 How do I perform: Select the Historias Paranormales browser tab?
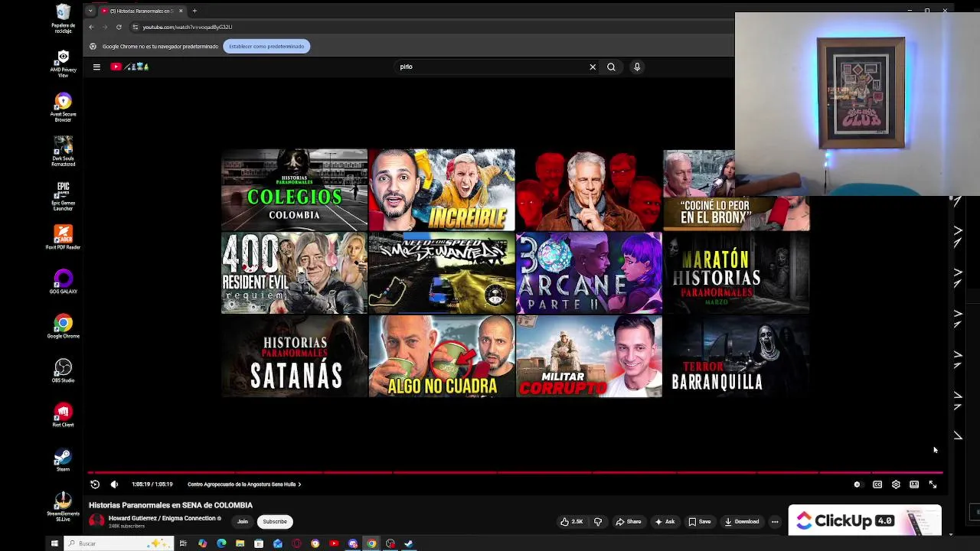point(140,11)
